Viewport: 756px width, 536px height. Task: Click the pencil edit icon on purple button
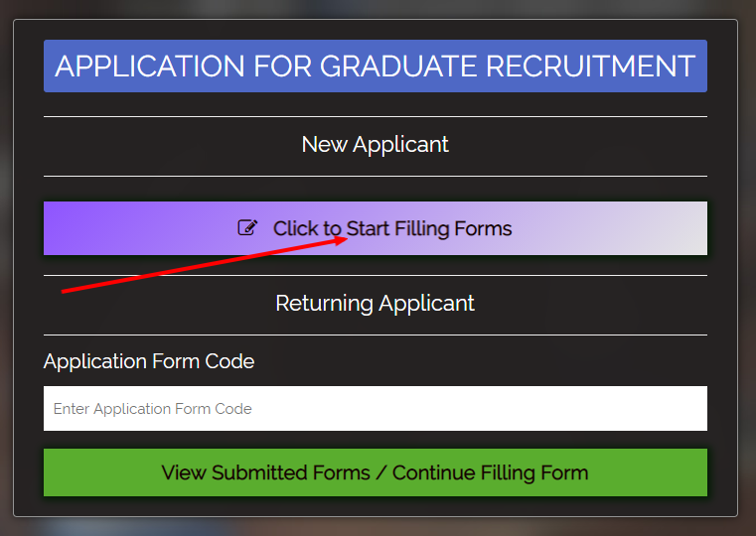click(x=247, y=227)
